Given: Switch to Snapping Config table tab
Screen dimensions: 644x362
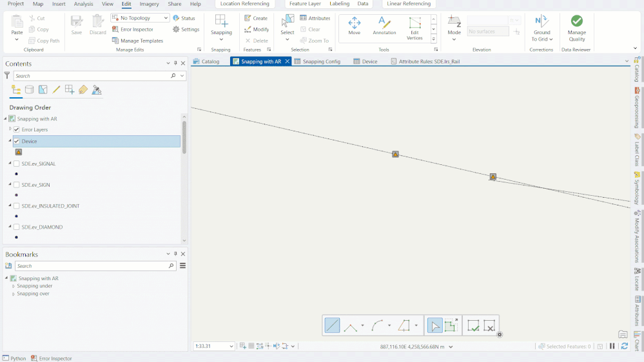Looking at the screenshot, I should (x=317, y=61).
